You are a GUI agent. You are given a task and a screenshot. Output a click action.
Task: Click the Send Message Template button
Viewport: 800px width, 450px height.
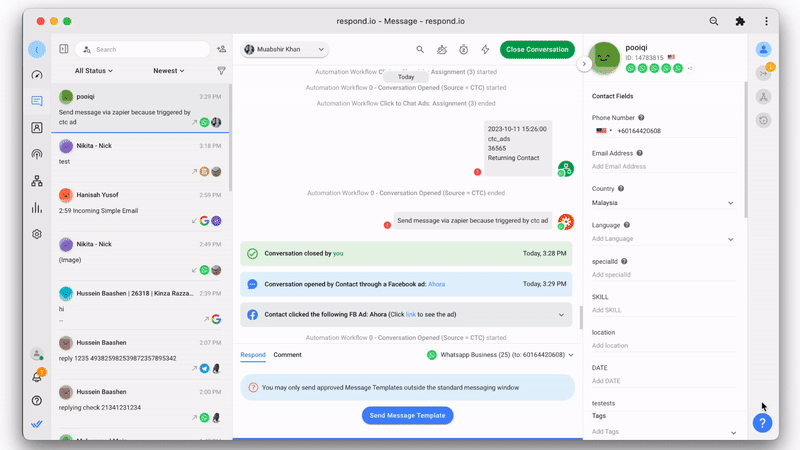click(408, 415)
